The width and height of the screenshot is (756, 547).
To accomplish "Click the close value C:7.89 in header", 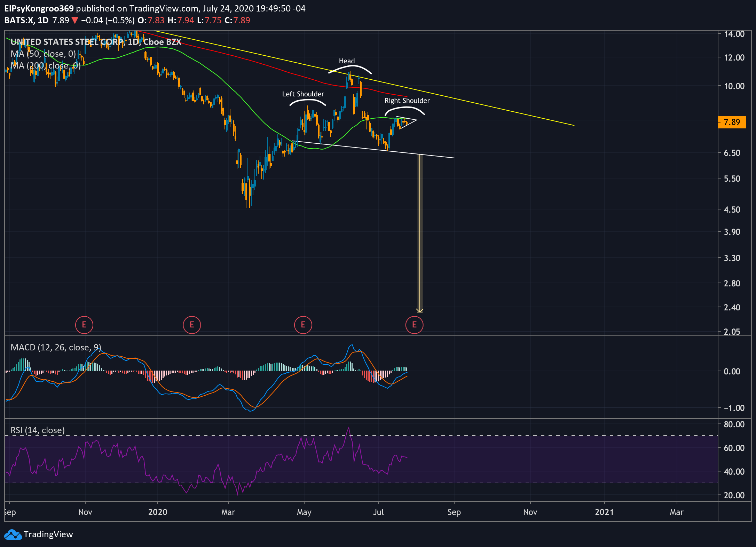I will [x=237, y=21].
